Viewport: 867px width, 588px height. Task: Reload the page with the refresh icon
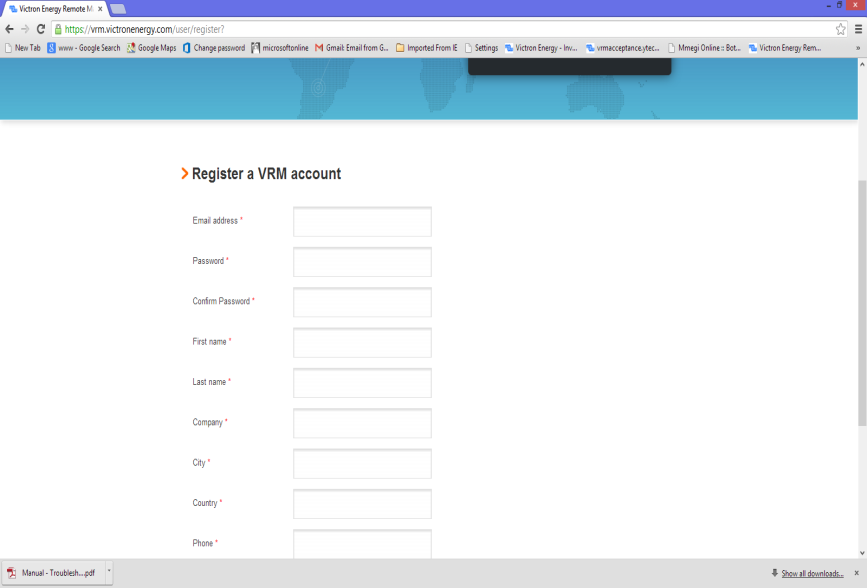[x=41, y=29]
